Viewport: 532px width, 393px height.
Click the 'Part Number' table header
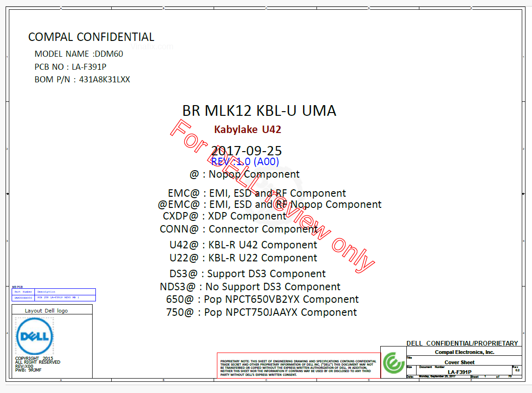click(x=23, y=292)
